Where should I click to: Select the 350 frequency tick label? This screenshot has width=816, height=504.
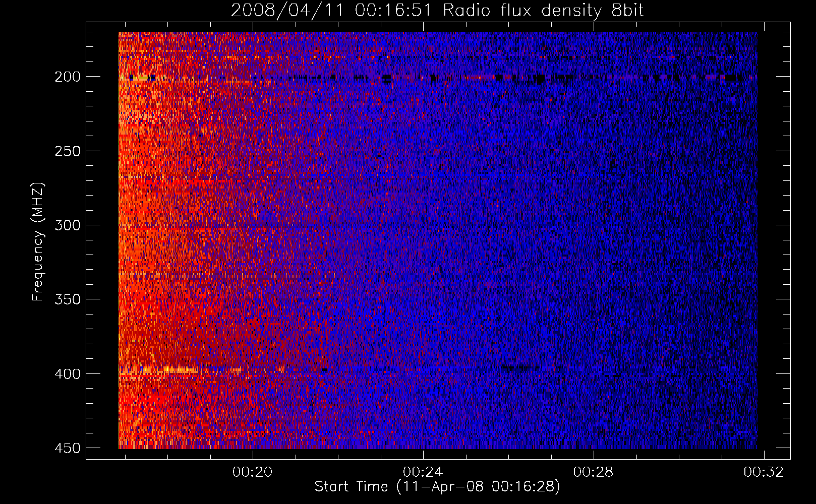(68, 299)
